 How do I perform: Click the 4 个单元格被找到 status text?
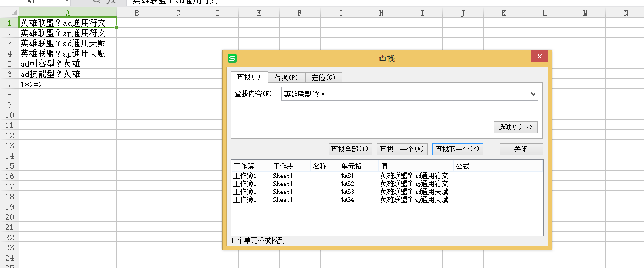[258, 240]
